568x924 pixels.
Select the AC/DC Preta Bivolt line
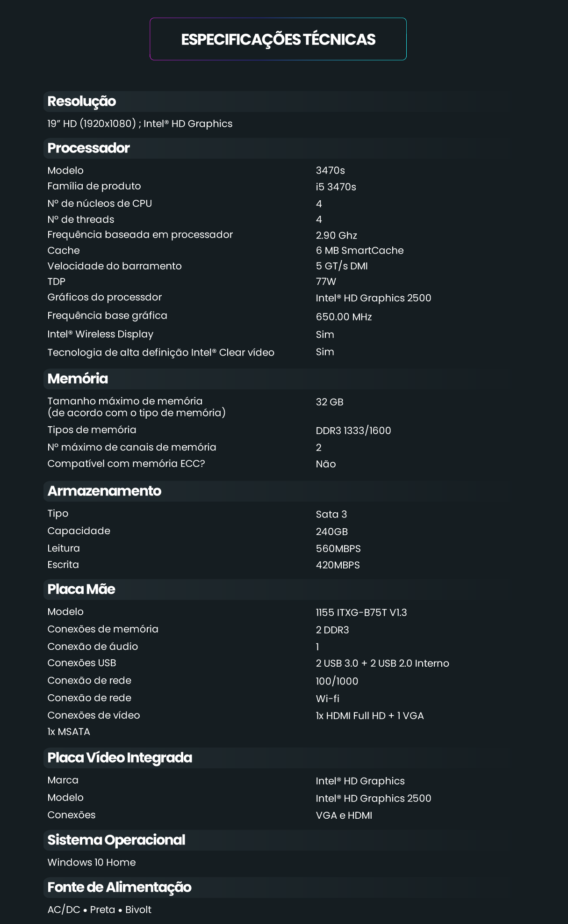tap(100, 909)
